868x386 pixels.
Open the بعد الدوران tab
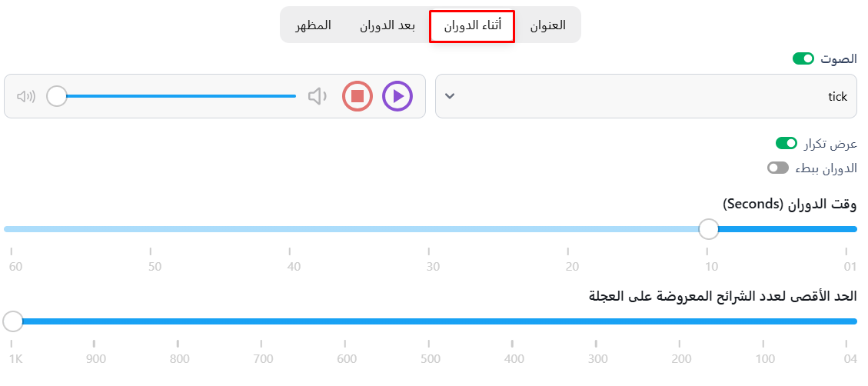pos(387,25)
